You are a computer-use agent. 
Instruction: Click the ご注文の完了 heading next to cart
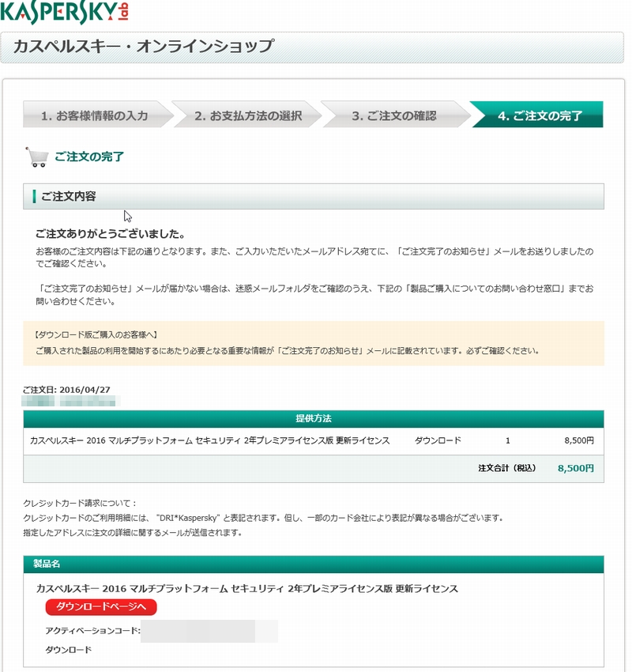coord(89,157)
